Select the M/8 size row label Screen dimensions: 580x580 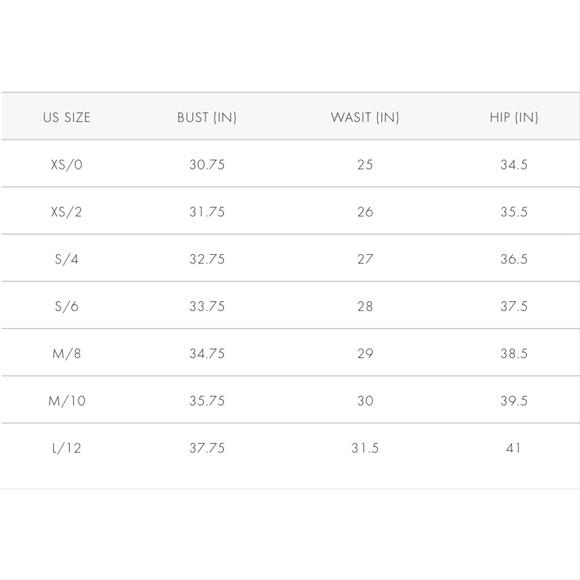pos(67,354)
